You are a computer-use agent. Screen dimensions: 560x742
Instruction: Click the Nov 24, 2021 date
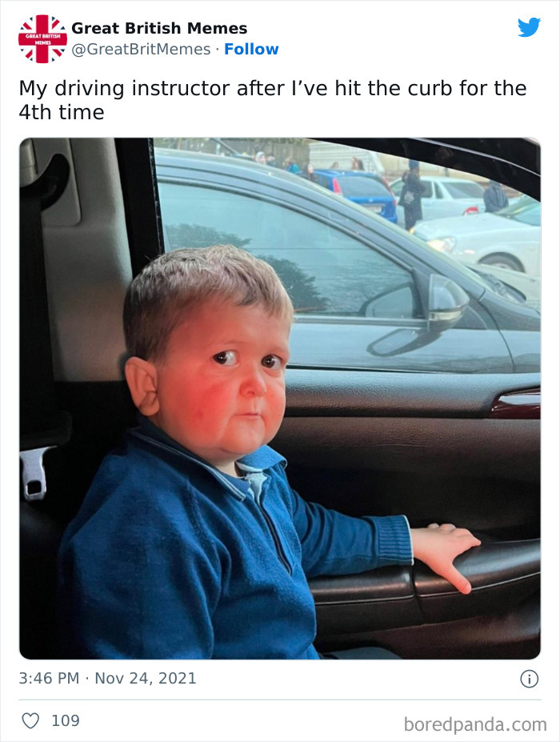click(x=146, y=679)
